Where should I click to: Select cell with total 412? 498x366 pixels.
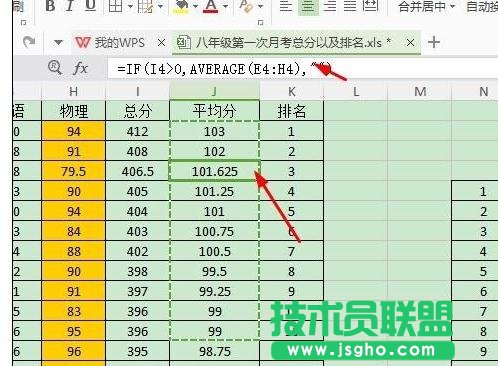point(137,131)
